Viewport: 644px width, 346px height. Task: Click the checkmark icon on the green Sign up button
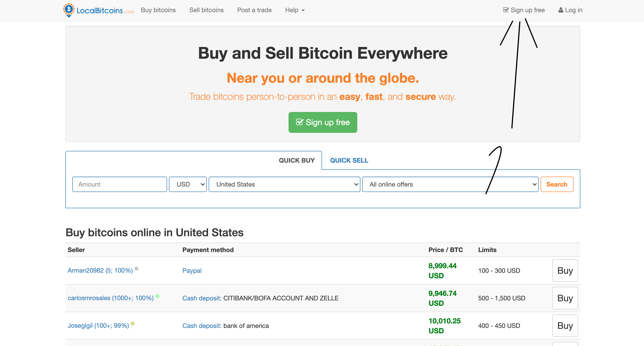click(x=299, y=122)
